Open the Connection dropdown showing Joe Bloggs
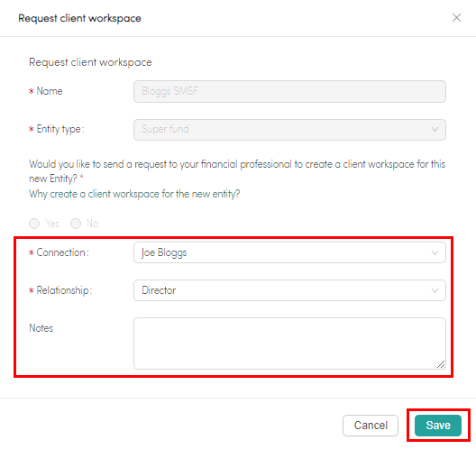Screen dimensions: 476x449 click(x=289, y=252)
